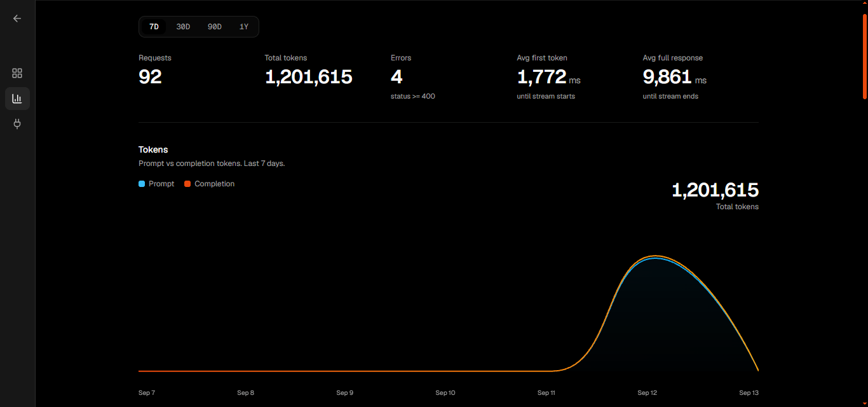Select the 7D time range
The height and width of the screenshot is (407, 868).
tap(154, 27)
